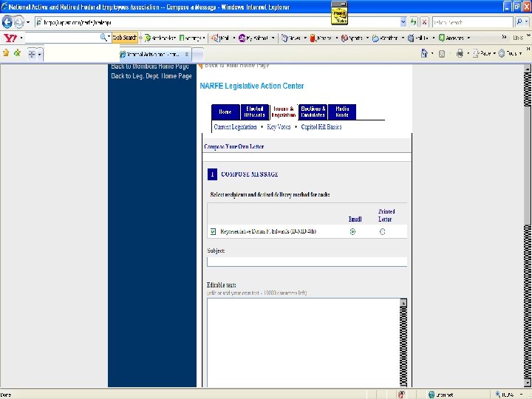Viewport: 532px width, 399px height.
Task: Open the Elected Officials tab
Action: pos(254,112)
